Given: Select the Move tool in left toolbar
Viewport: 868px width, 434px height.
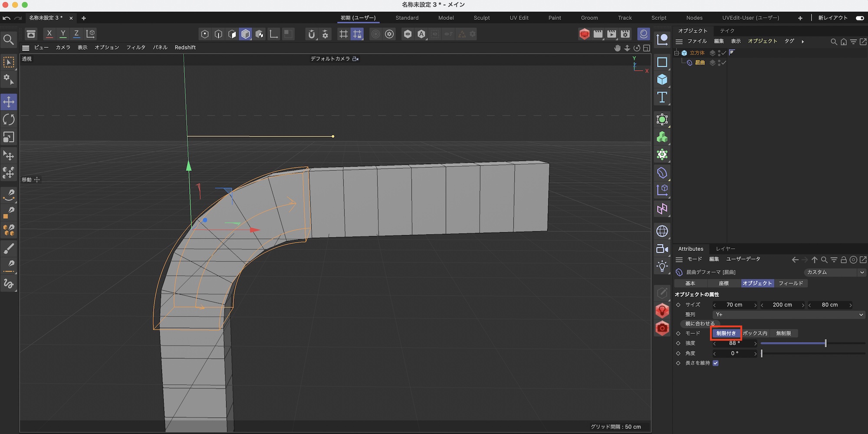Looking at the screenshot, I should click(x=9, y=102).
